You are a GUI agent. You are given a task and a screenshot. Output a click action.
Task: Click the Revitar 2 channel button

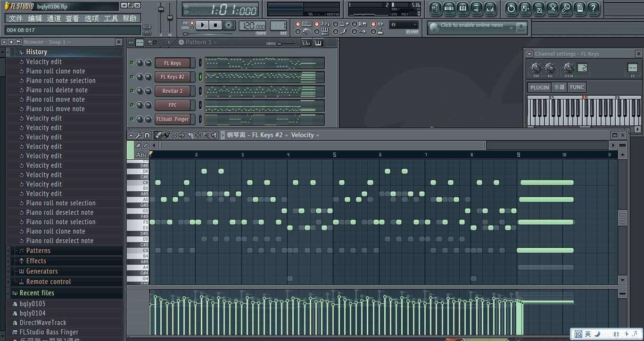pos(173,91)
